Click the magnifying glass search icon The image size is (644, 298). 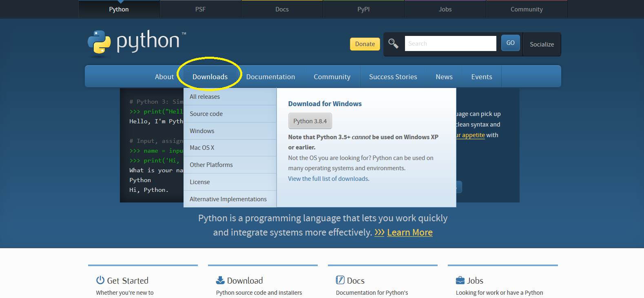point(393,43)
